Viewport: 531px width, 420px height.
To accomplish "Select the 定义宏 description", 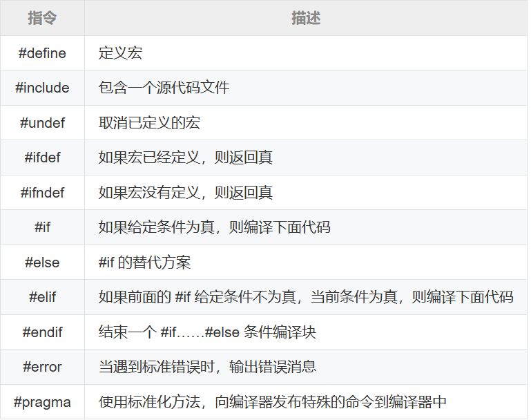I will click(120, 53).
